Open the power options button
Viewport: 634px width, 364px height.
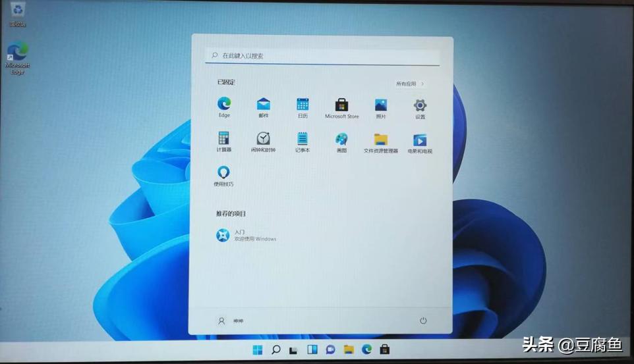(x=423, y=321)
